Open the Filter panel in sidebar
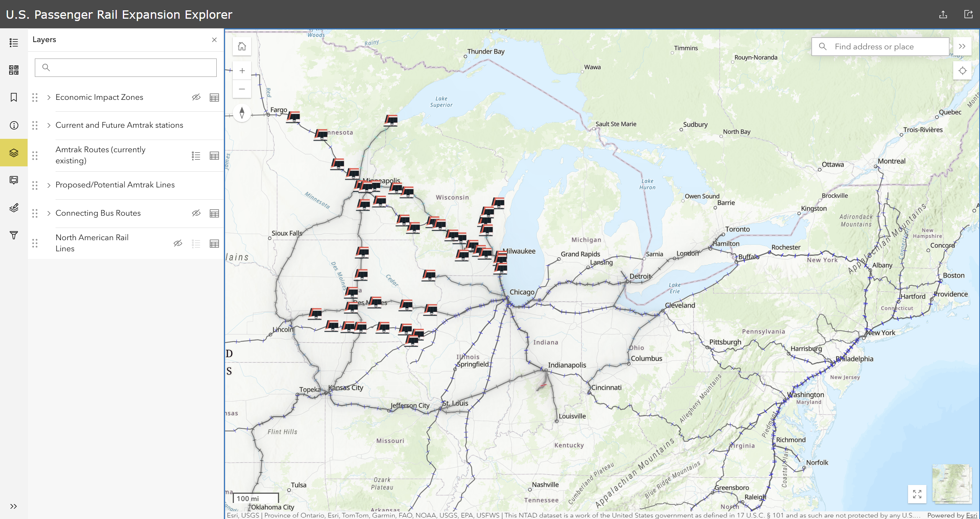The width and height of the screenshot is (980, 519). (x=14, y=235)
